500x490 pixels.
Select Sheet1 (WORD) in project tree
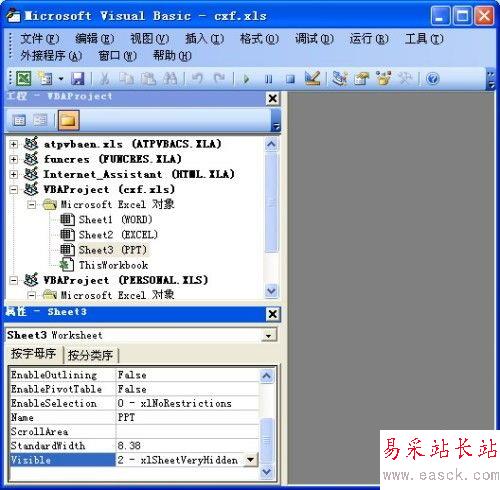click(115, 220)
